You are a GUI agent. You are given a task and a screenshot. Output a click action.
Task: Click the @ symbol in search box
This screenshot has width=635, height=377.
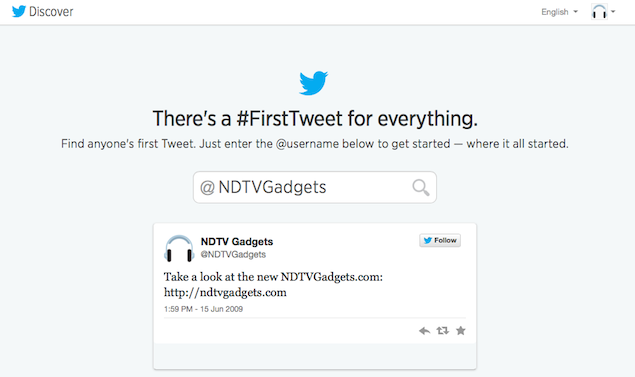207,187
